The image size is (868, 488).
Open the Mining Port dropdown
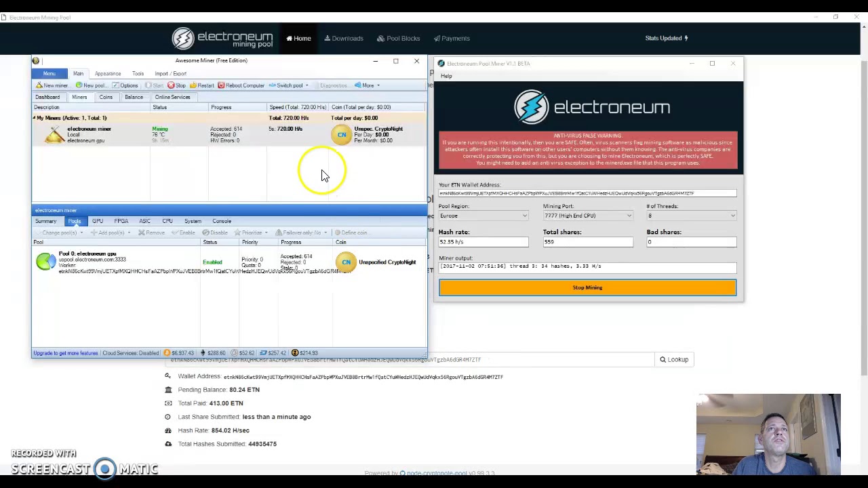[x=587, y=216]
